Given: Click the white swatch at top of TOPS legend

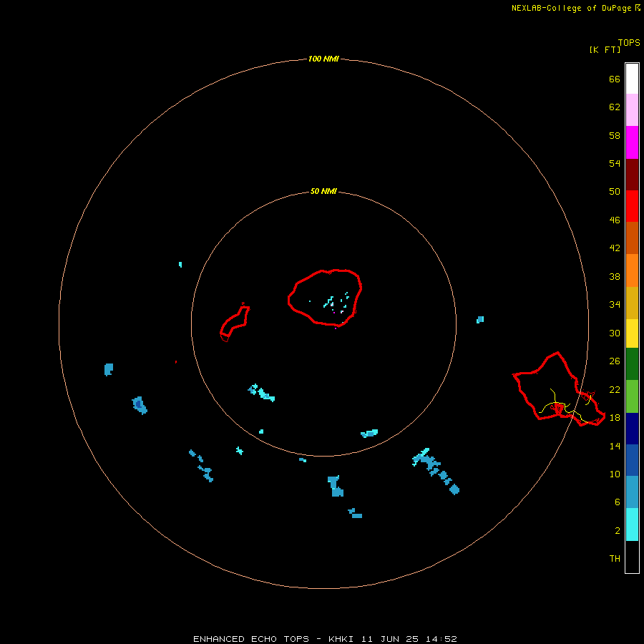Looking at the screenshot, I should click(632, 79).
